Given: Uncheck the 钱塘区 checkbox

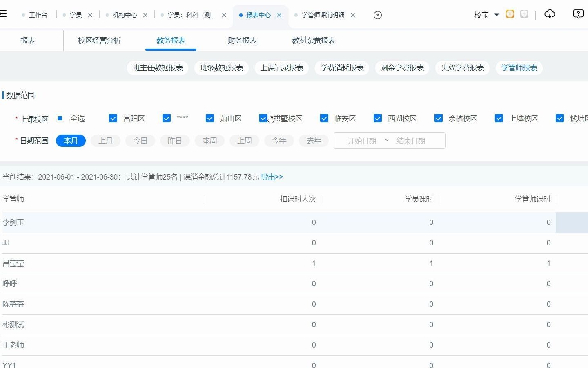Looking at the screenshot, I should coord(560,118).
